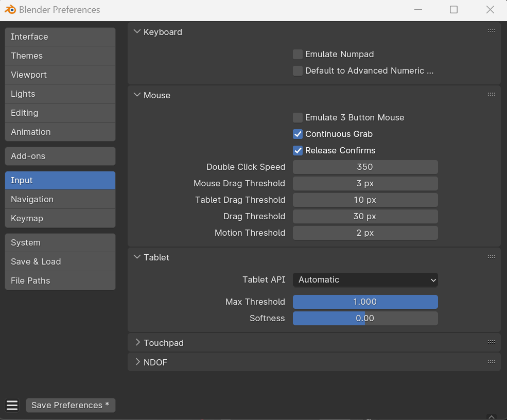507x420 pixels.
Task: Grab the Tablet panel drag handle
Action: tap(492, 257)
